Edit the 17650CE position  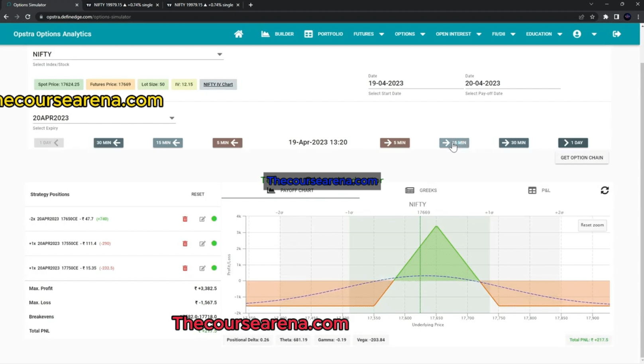(202, 219)
